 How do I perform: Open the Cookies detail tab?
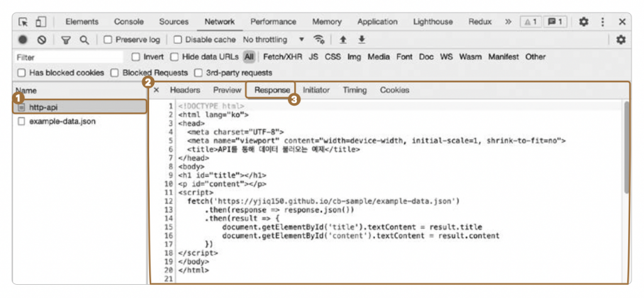pyautogui.click(x=394, y=90)
